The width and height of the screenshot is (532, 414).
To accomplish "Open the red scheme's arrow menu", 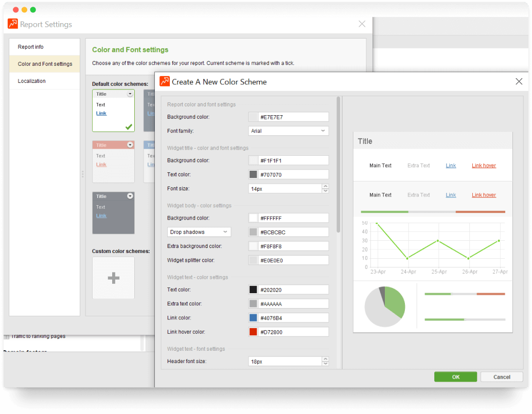I will (x=130, y=145).
